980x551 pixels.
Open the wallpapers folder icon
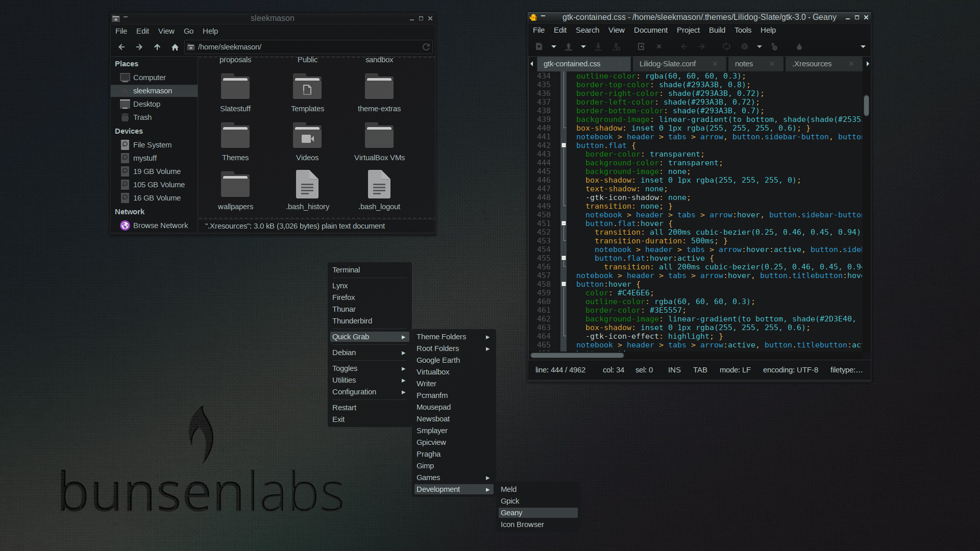point(235,185)
